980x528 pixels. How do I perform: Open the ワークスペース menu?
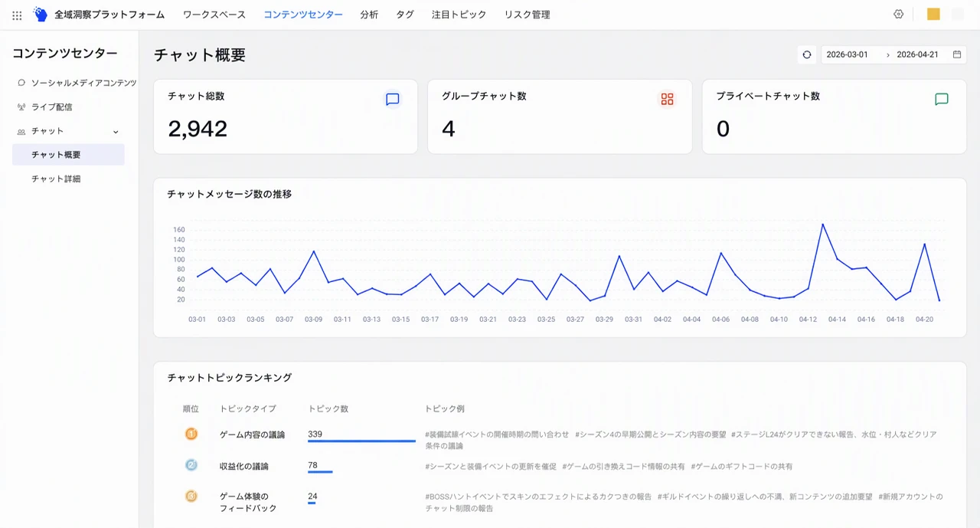[x=214, y=15]
